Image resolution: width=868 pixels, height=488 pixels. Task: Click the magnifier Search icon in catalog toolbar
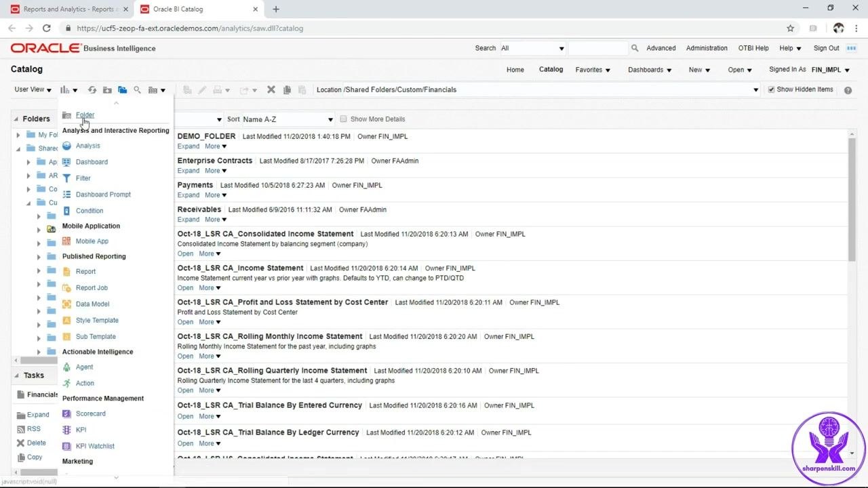click(137, 89)
